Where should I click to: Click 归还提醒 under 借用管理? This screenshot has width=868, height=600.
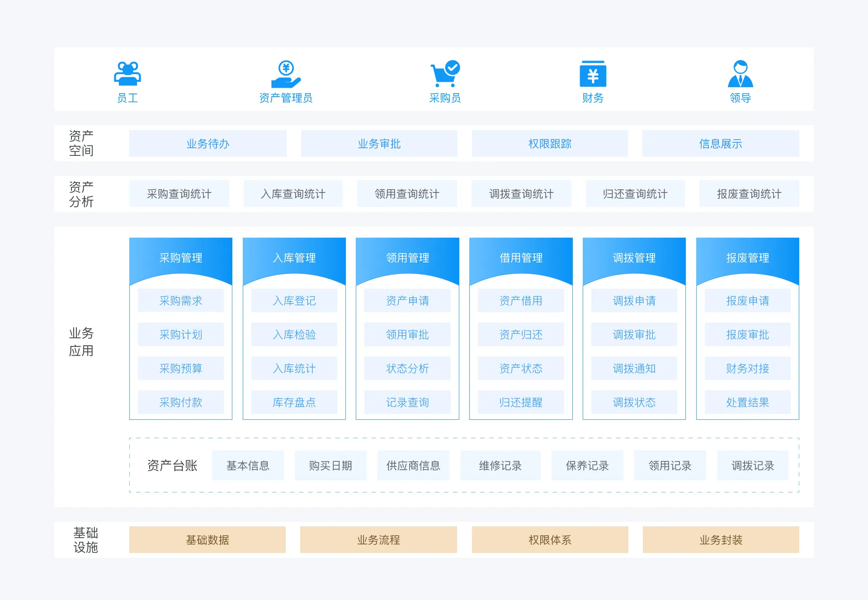(x=521, y=403)
